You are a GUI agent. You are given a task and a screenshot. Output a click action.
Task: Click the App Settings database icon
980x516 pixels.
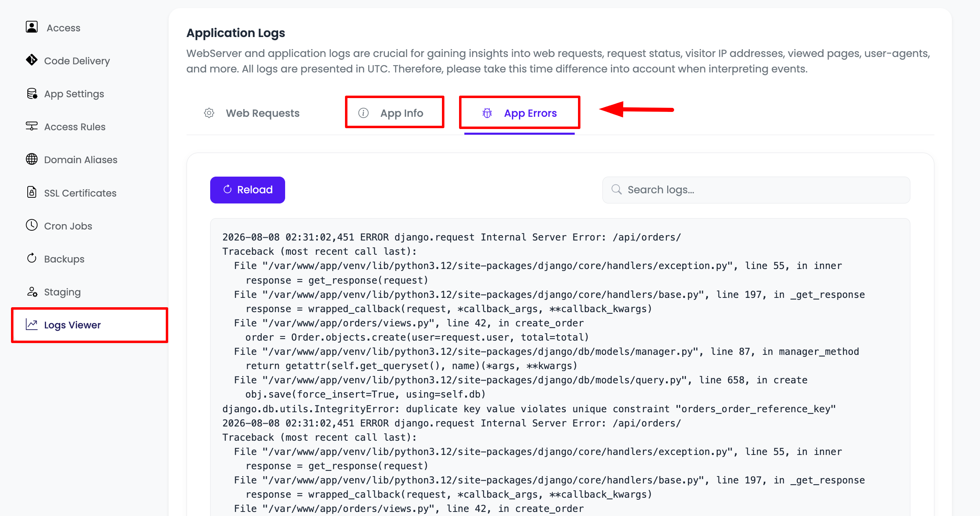(x=32, y=93)
